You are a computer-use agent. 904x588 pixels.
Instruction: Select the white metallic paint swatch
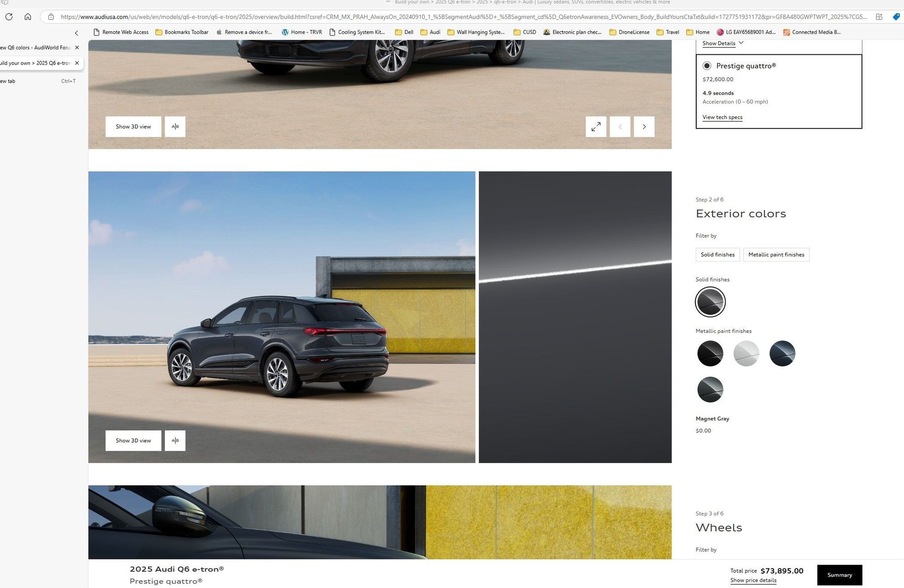pyautogui.click(x=746, y=354)
